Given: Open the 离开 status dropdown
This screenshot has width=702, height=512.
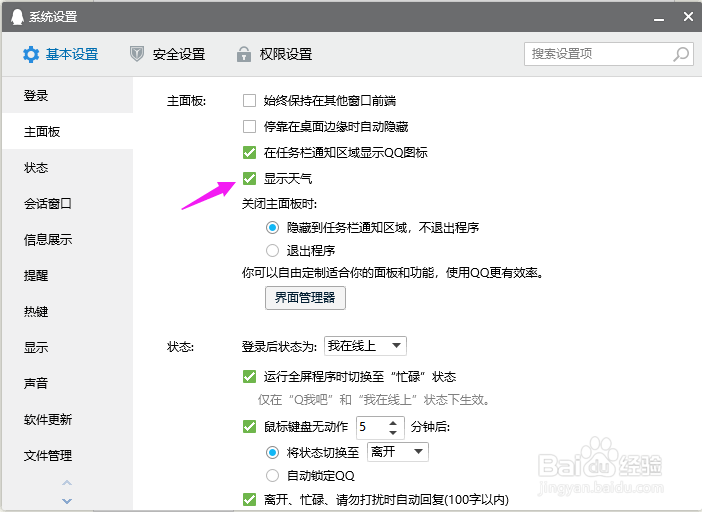Looking at the screenshot, I should coord(398,452).
